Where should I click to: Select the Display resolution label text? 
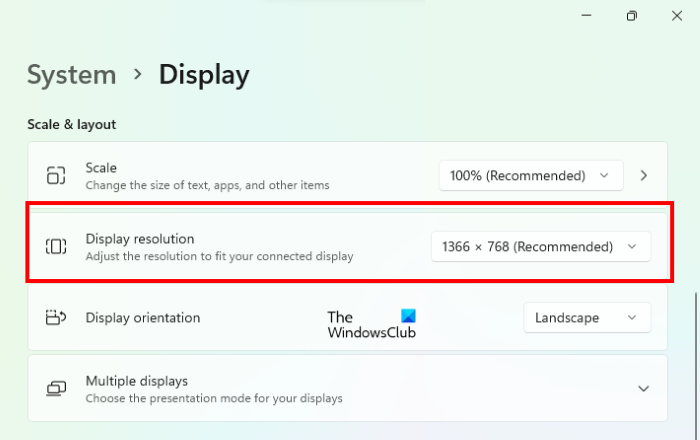(x=139, y=239)
